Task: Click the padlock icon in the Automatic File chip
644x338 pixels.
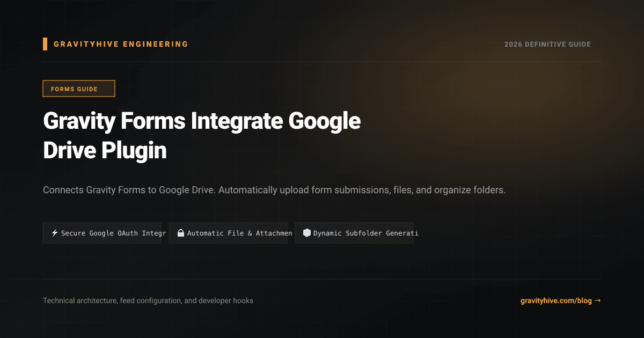Action: click(x=181, y=233)
